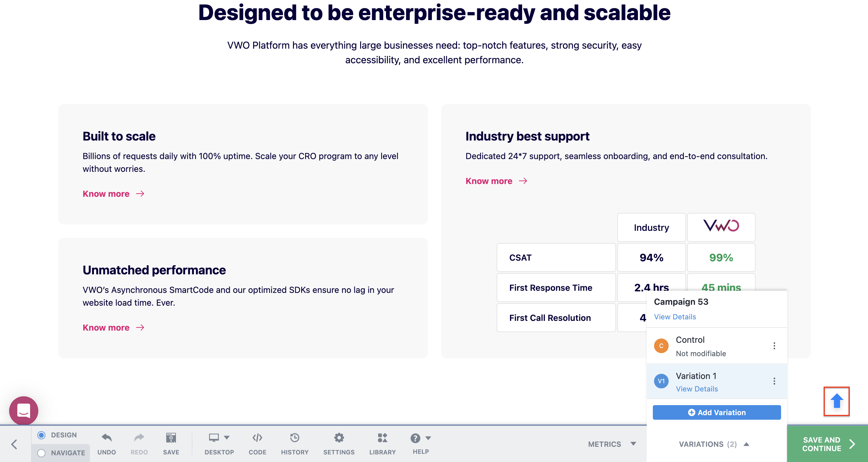The image size is (868, 462).
Task: Click Know more under Industry best support
Action: [x=489, y=181]
